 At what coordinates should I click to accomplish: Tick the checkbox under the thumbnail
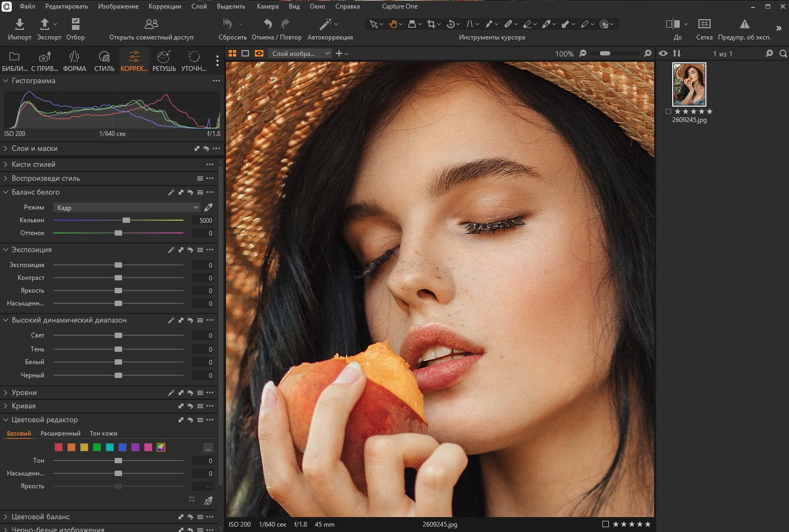669,111
